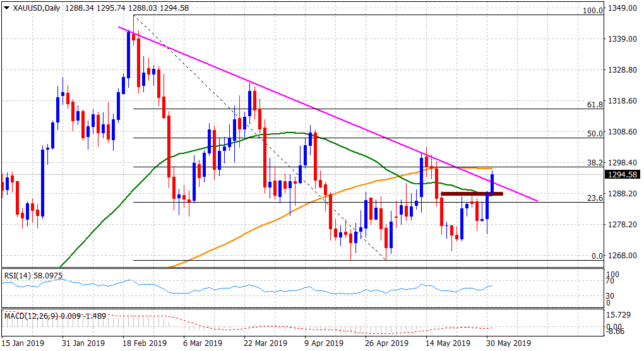Select the 0.0 Fibonacci level label
This screenshot has width=644, height=351.
(597, 256)
